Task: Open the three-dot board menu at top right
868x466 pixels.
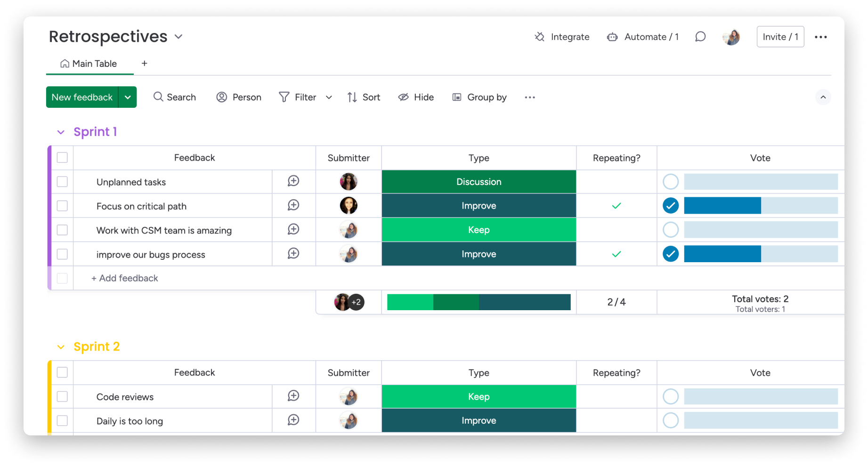Action: point(820,37)
